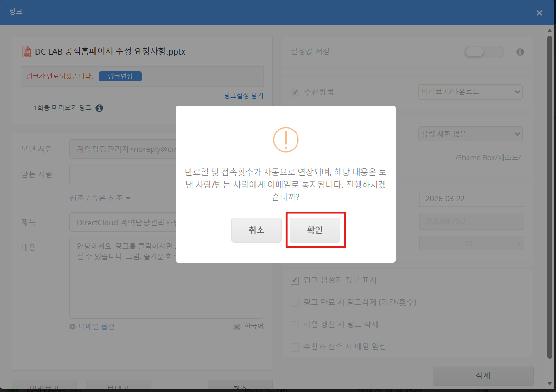Enable 파일 갱신 시 링크 삭제 checkbox

pyautogui.click(x=294, y=325)
